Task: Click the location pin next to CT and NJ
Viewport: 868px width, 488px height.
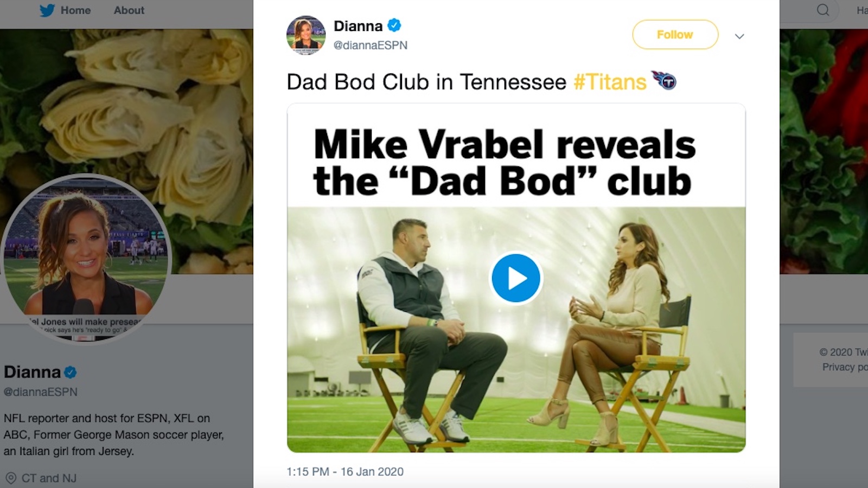Action: click(x=10, y=478)
